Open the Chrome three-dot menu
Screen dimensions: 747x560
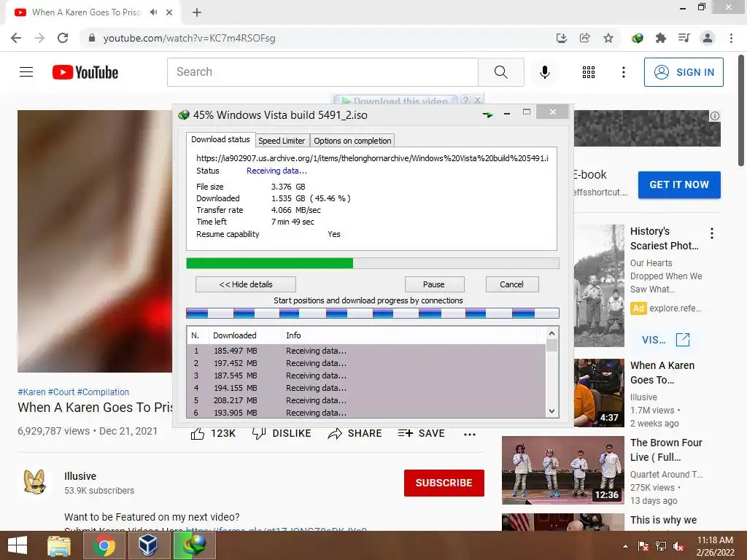point(731,38)
